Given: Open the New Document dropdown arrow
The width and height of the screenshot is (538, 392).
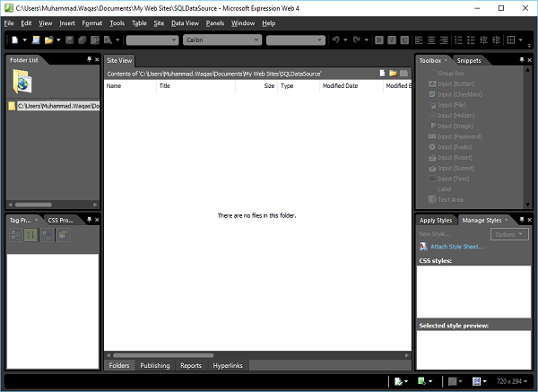Looking at the screenshot, I should tap(25, 40).
